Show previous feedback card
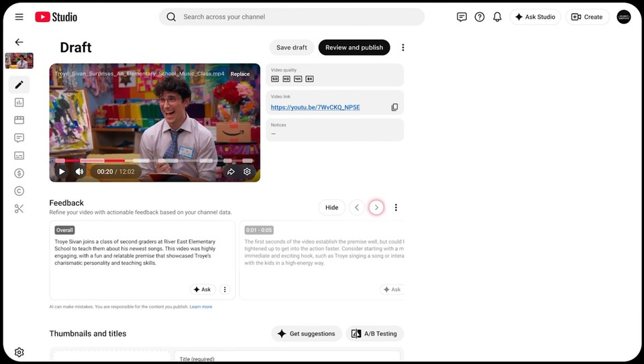Viewport: 644px width, 364px height. [x=357, y=207]
